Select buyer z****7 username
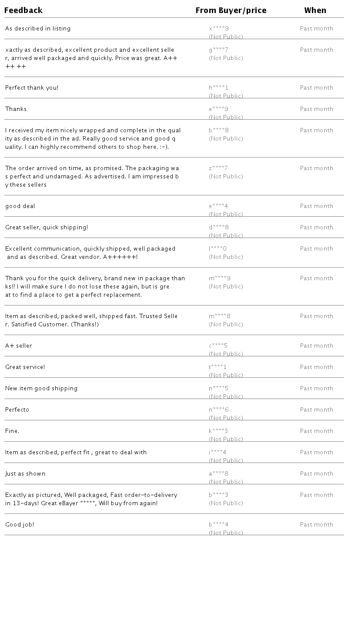This screenshot has height=644, width=348. pos(218,168)
